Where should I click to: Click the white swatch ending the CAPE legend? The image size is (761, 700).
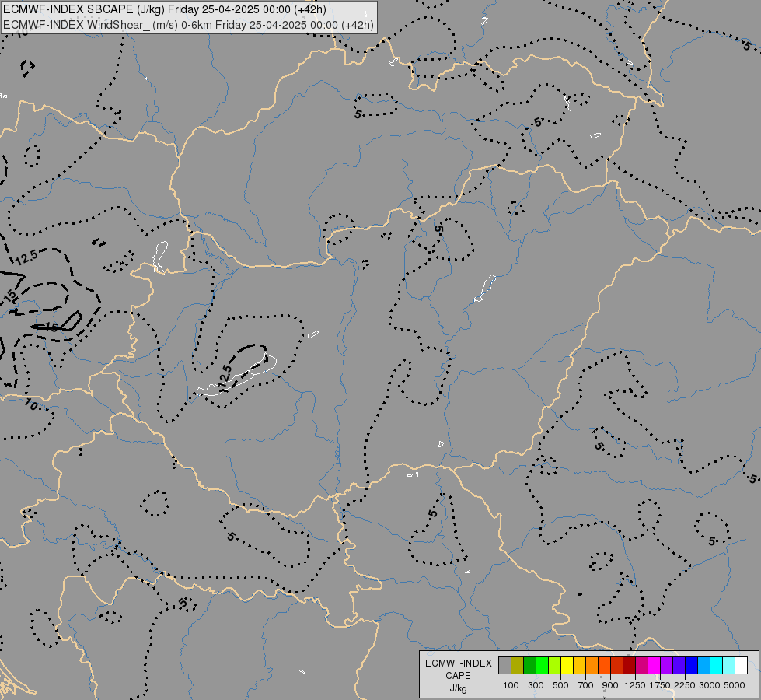click(741, 665)
